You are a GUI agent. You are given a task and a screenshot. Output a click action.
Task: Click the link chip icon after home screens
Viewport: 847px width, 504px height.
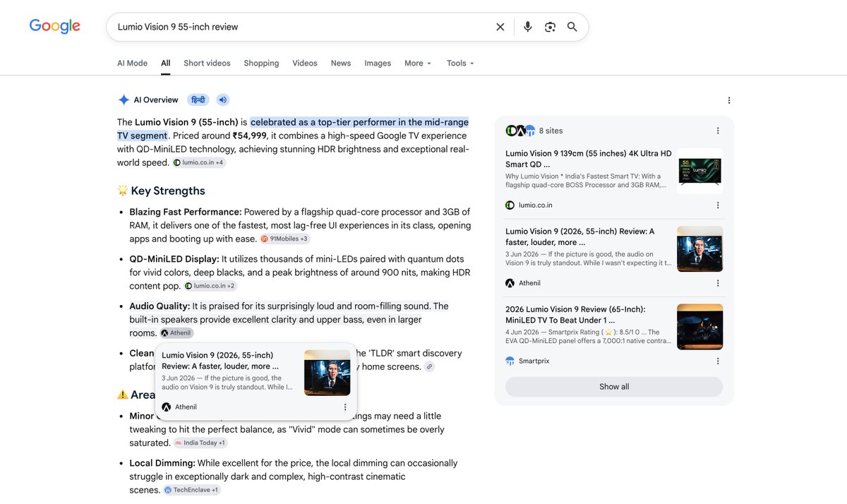[429, 367]
